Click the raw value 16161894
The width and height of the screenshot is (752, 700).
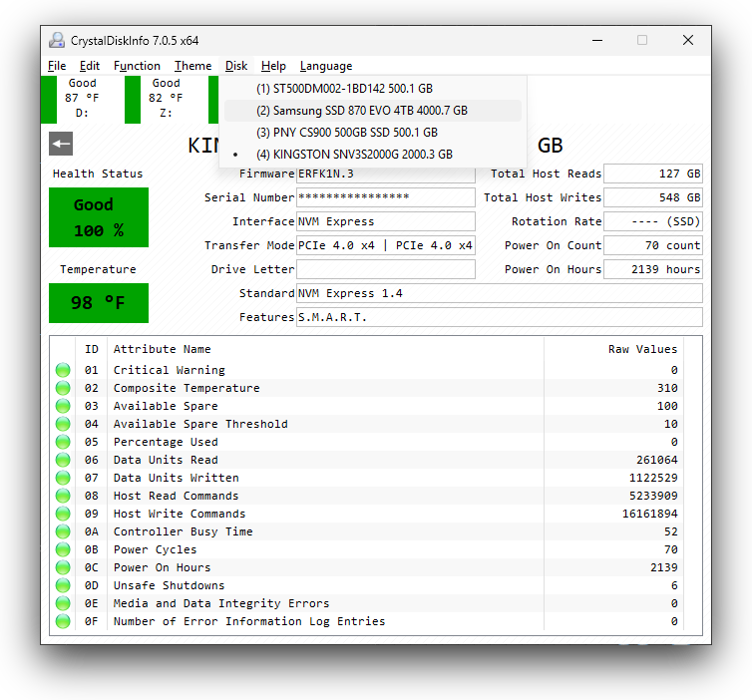pos(650,514)
